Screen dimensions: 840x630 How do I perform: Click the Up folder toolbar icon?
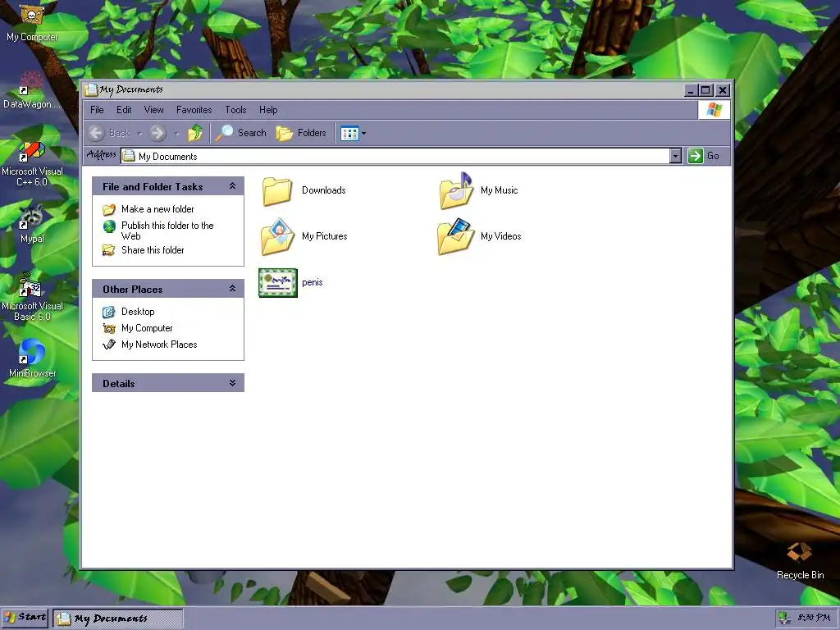pyautogui.click(x=195, y=133)
